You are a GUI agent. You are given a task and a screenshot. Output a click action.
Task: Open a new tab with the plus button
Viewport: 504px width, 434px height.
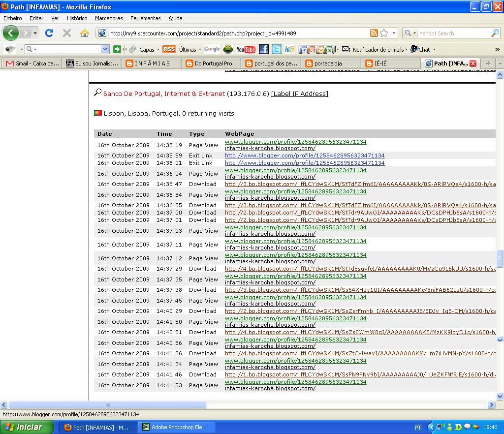(488, 63)
